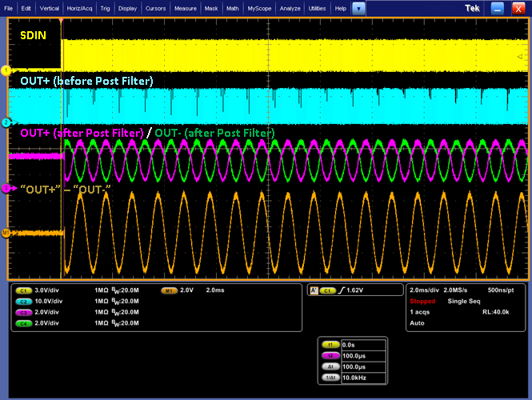Click the trigger source C1 badge
The image size is (532, 400).
328,290
